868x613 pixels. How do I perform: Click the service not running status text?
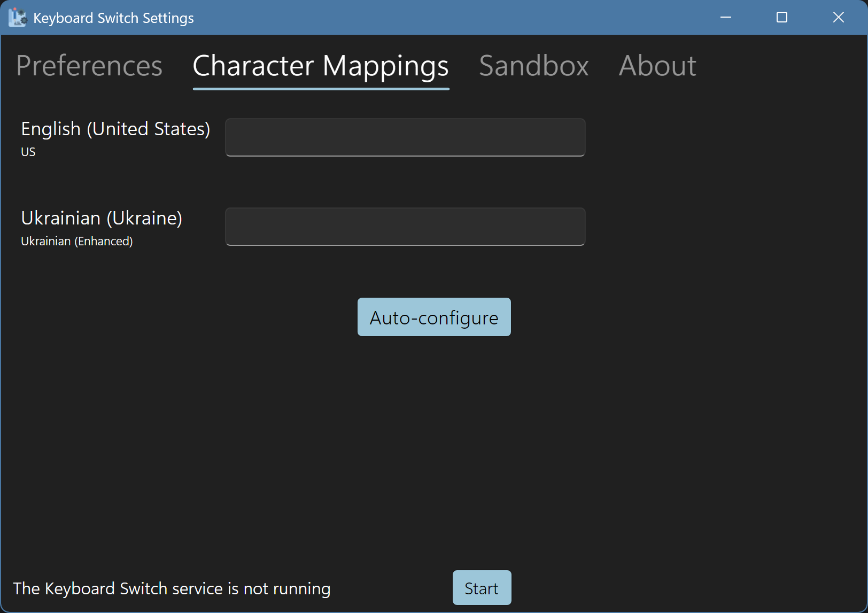172,588
